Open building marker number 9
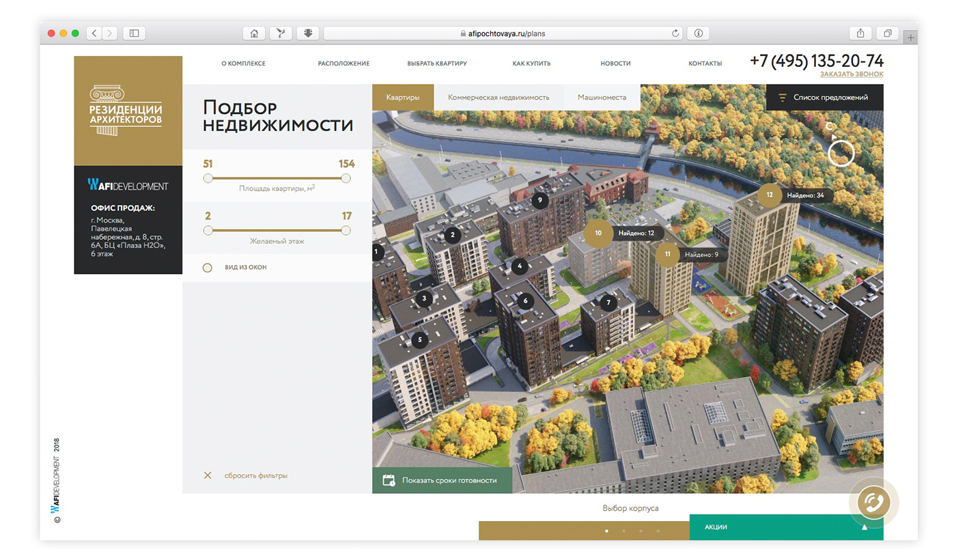Image resolution: width=956 pixels, height=560 pixels. click(539, 200)
